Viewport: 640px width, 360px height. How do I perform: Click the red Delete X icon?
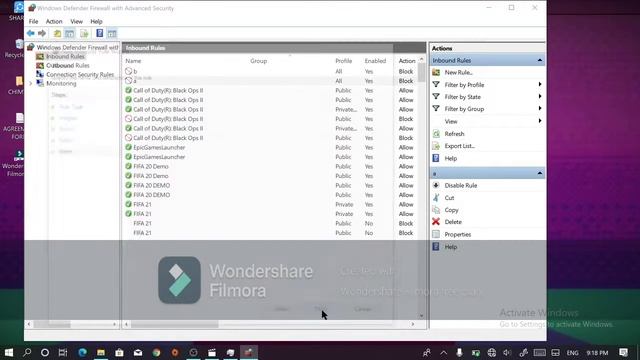(x=436, y=222)
